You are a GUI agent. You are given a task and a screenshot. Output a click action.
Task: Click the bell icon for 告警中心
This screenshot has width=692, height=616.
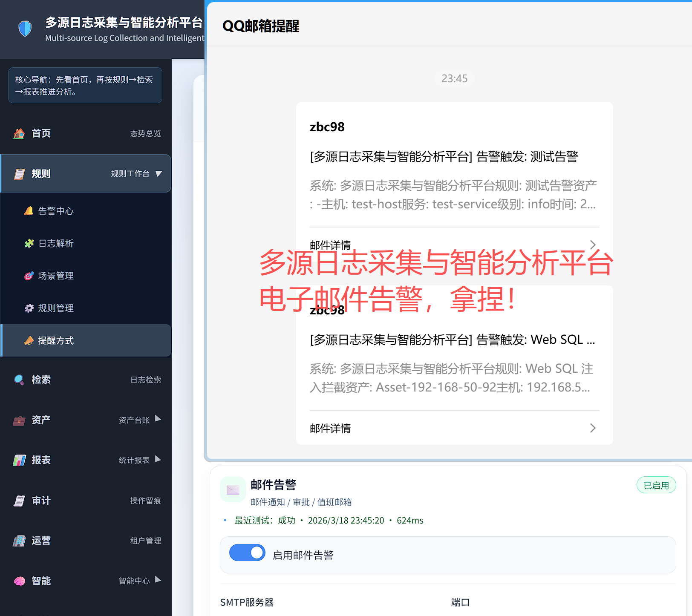coord(29,211)
